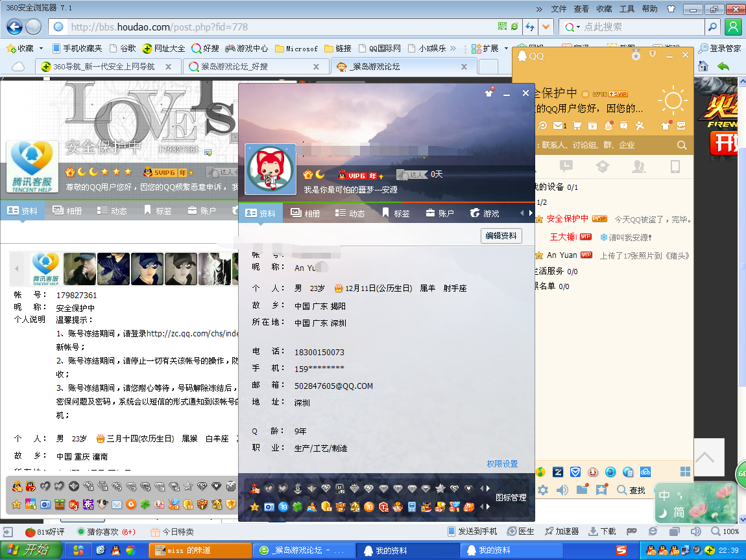Open the 动态 tab in front profile window
Image resolution: width=746 pixels, height=560 pixels.
pos(350,213)
